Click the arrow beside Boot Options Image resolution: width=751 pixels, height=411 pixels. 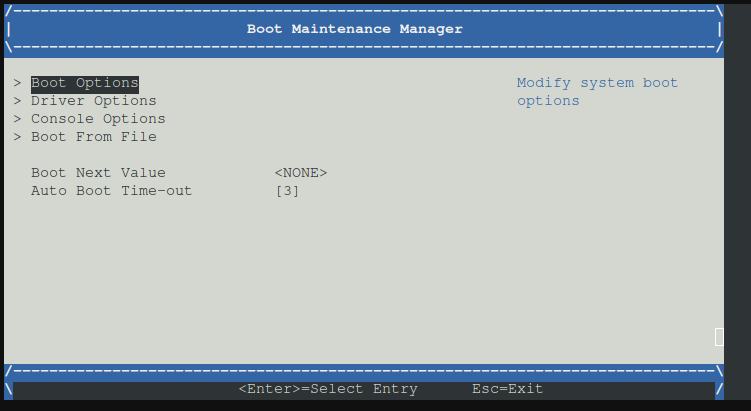(x=18, y=83)
